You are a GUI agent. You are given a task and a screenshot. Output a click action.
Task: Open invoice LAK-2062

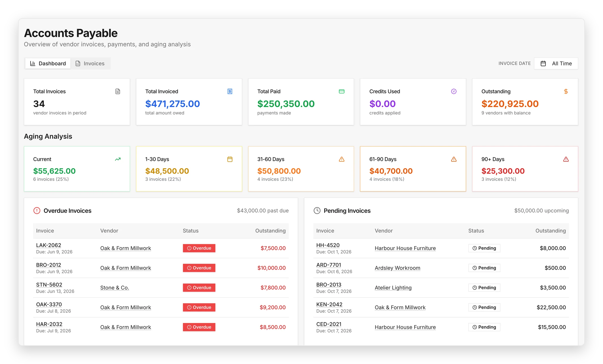tap(48, 245)
